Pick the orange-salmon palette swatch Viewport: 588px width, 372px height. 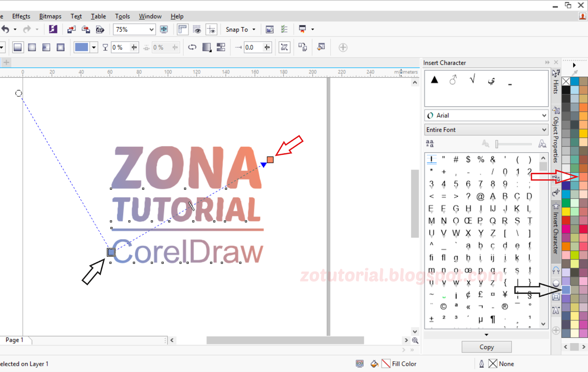pos(584,177)
